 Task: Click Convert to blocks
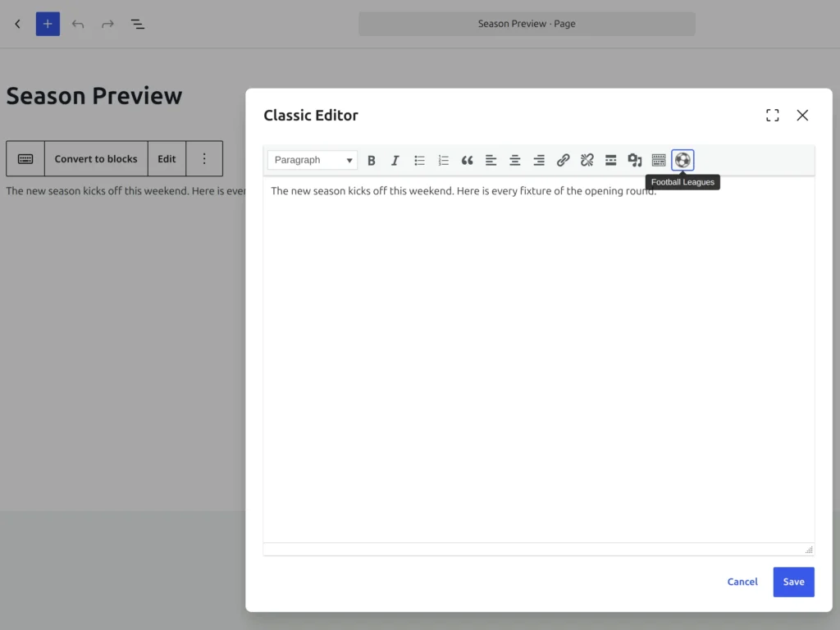click(96, 158)
